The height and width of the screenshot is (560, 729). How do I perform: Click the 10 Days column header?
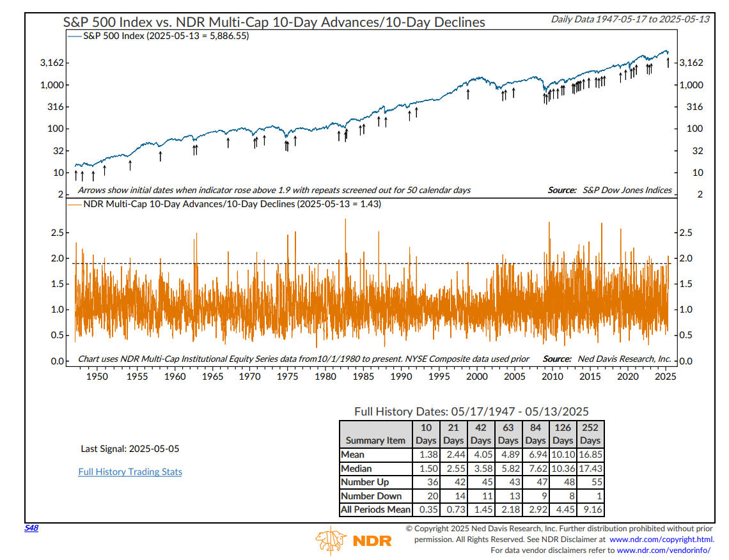click(x=426, y=433)
